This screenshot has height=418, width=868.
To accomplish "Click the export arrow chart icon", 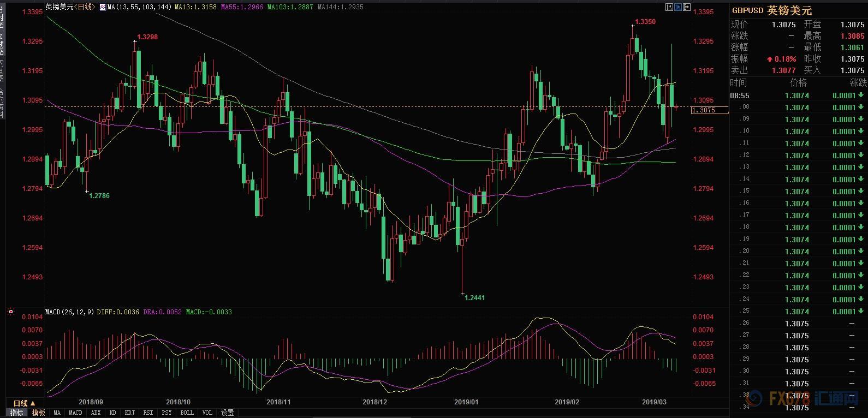I will pos(687,7).
